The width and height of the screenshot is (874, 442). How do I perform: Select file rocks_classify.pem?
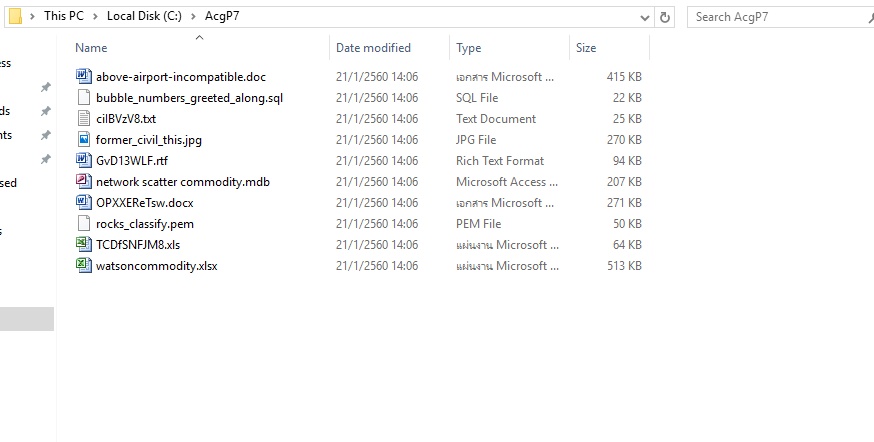(144, 224)
